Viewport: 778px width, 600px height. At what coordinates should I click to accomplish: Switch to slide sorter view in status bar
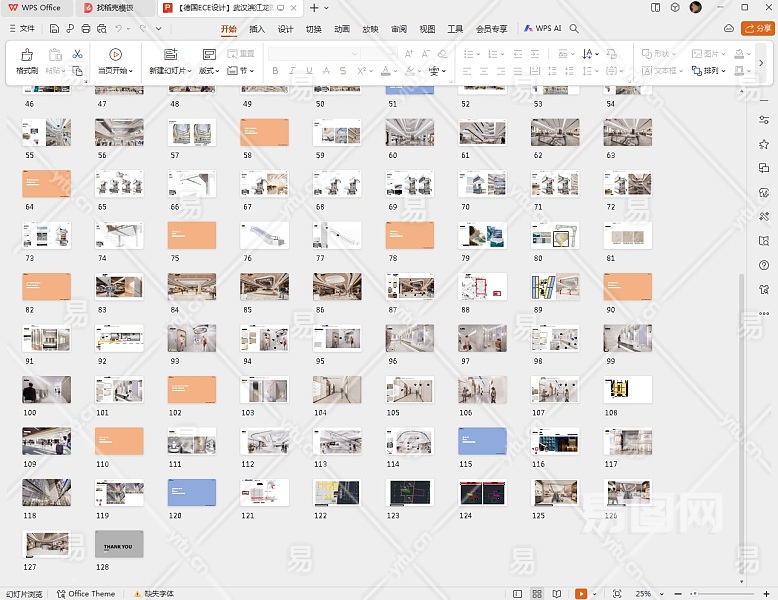(x=538, y=593)
